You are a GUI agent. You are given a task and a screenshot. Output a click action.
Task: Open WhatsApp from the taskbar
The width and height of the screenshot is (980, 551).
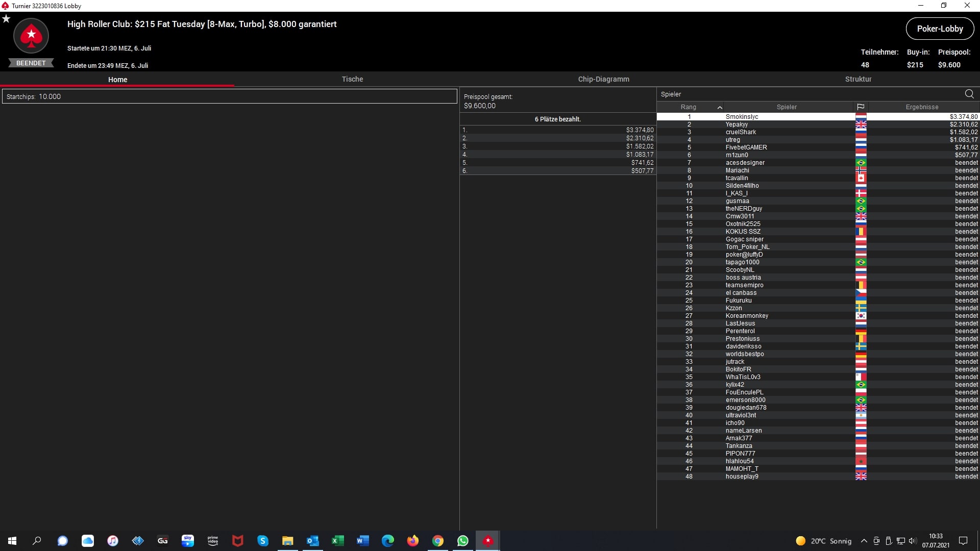tap(462, 541)
